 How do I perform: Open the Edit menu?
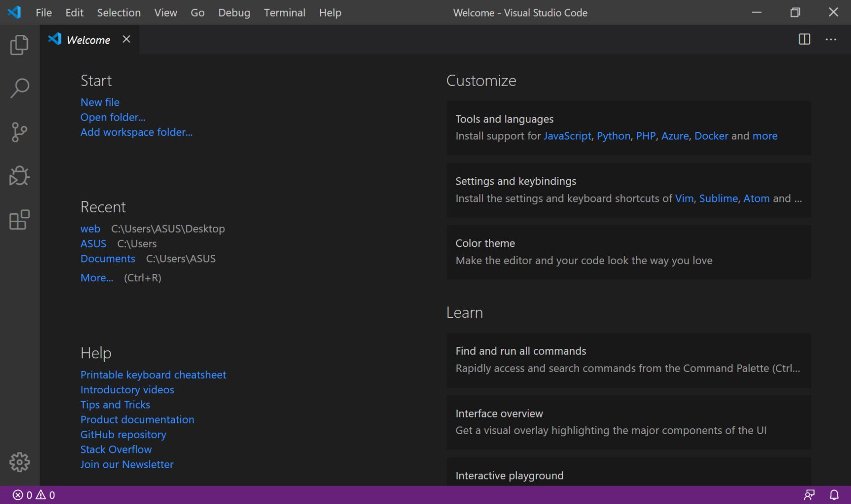coord(74,13)
